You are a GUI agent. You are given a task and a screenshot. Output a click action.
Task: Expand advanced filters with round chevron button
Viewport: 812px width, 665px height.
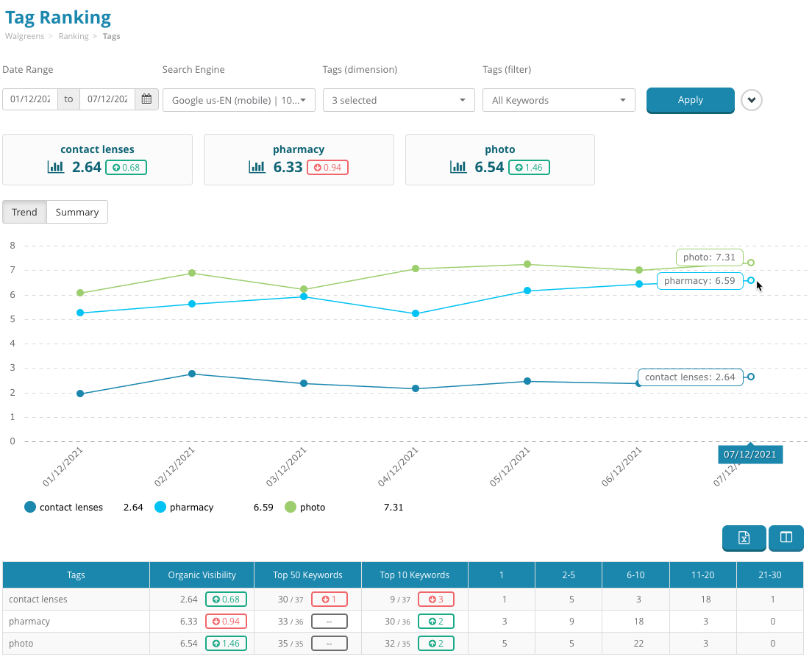point(751,100)
